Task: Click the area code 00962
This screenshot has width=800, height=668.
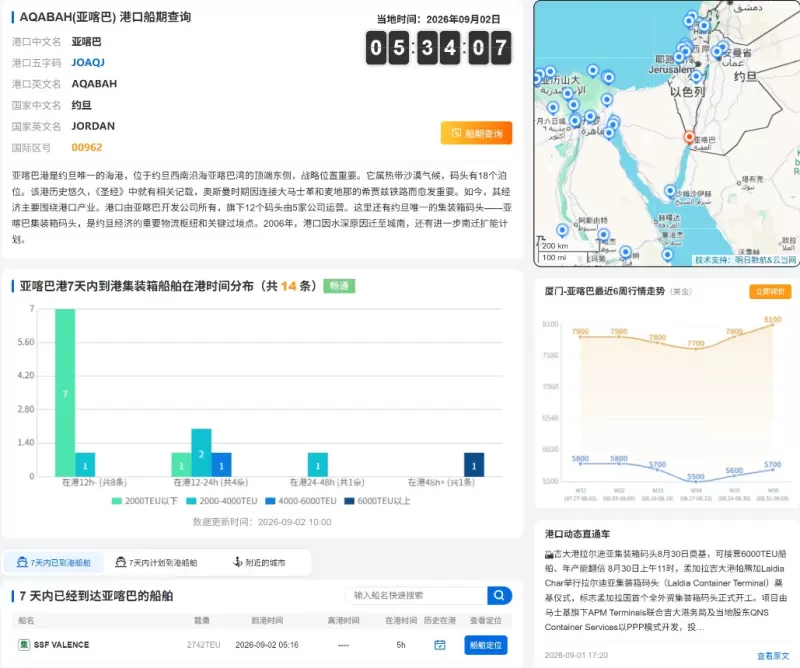Action: pos(87,147)
